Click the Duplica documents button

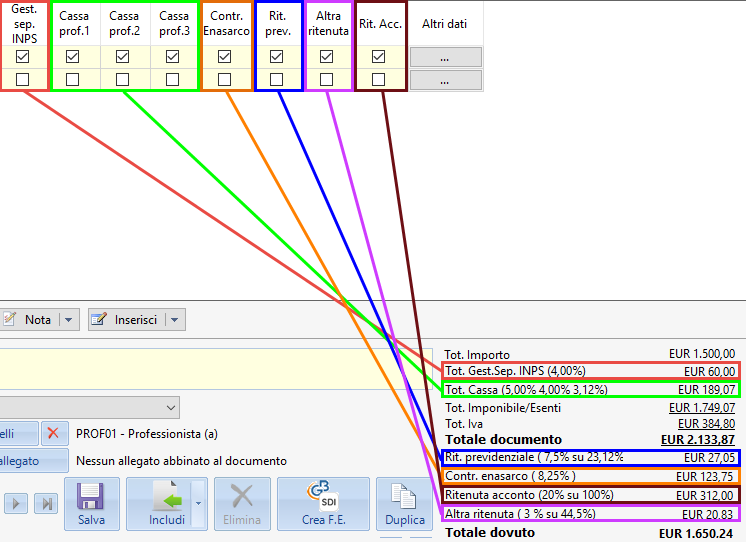click(404, 504)
